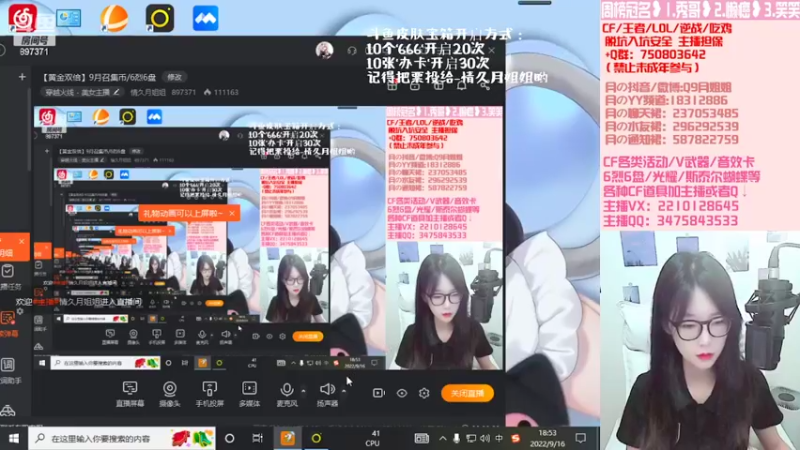Open stream settings gear icon
Screen dimensions: 800x450
click(424, 393)
